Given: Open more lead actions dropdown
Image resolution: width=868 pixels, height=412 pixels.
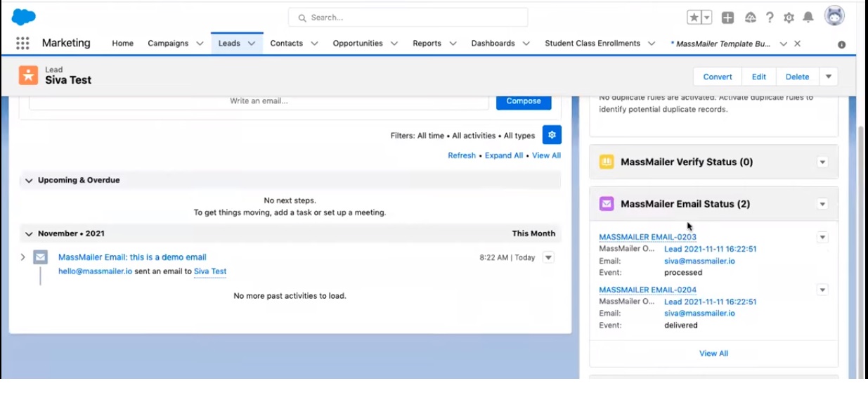Looking at the screenshot, I should point(829,77).
